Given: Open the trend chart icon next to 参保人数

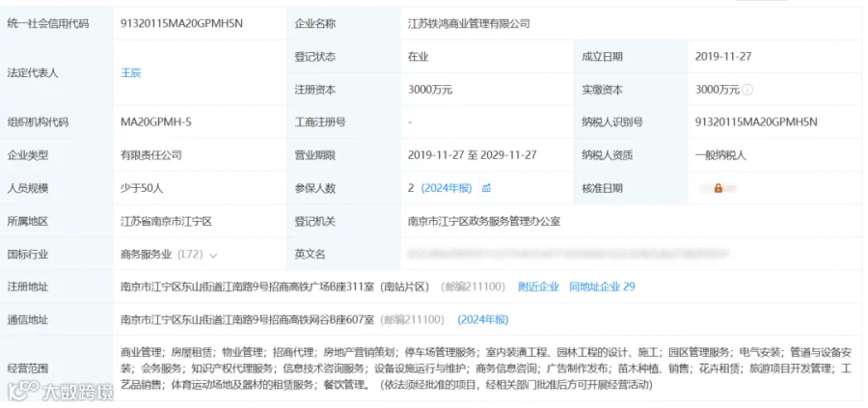Looking at the screenshot, I should (486, 188).
